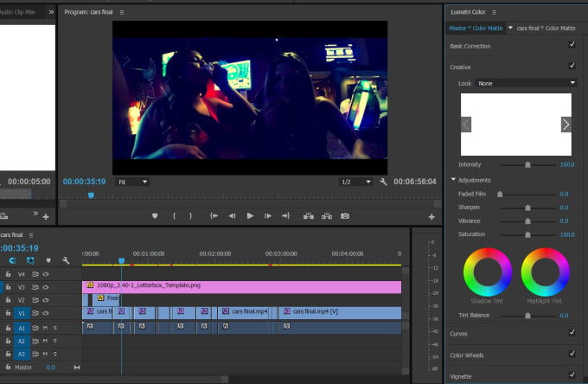This screenshot has height=384, width=588.
Task: Toggle lock on V4 track
Action: tap(9, 274)
